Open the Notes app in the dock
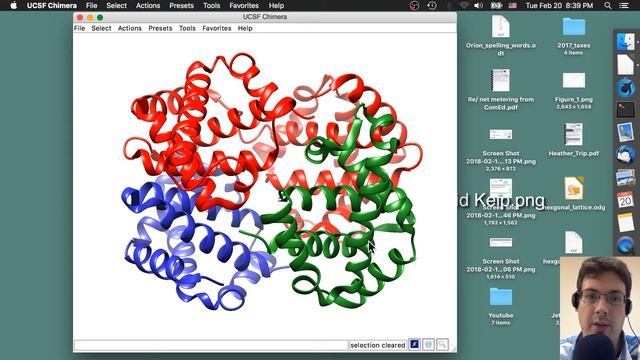The width and height of the screenshot is (640, 360). (x=626, y=222)
